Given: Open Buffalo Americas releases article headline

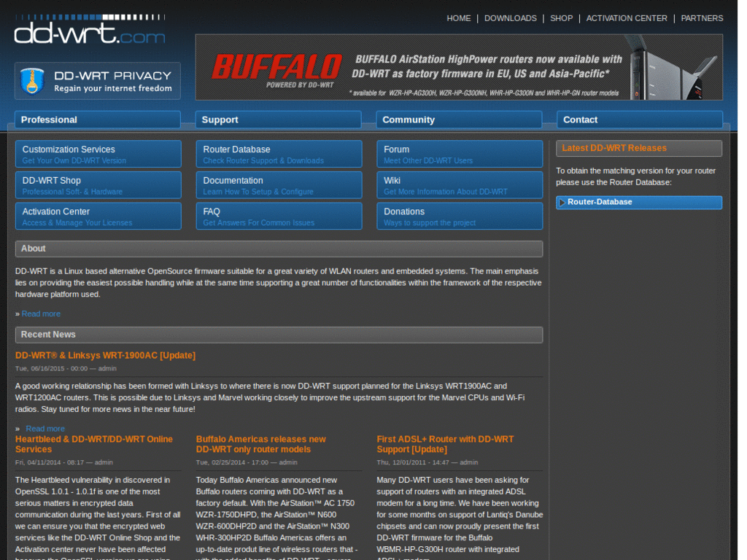Looking at the screenshot, I should (x=261, y=444).
